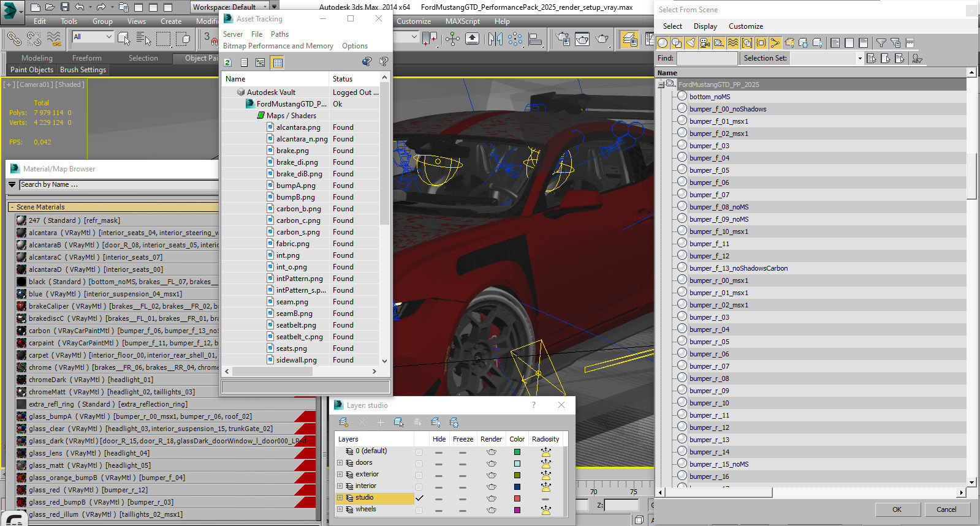Expand the interior layer
The height and width of the screenshot is (526, 980).
340,486
